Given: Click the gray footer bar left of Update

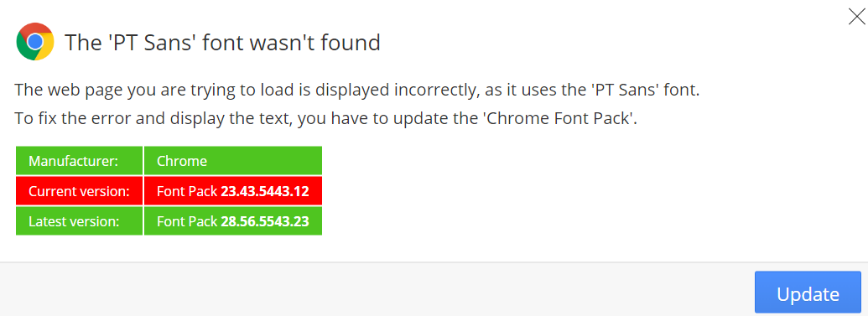Looking at the screenshot, I should [x=377, y=289].
